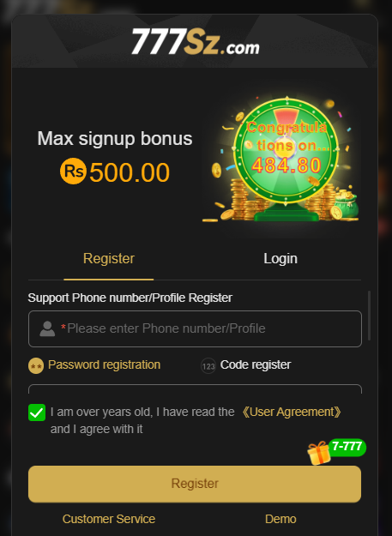Click the 123 Code register icon
The image size is (392, 536).
[x=208, y=365]
